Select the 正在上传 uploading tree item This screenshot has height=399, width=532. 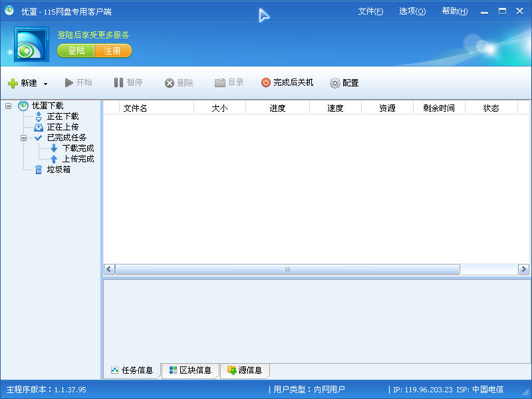coord(63,127)
